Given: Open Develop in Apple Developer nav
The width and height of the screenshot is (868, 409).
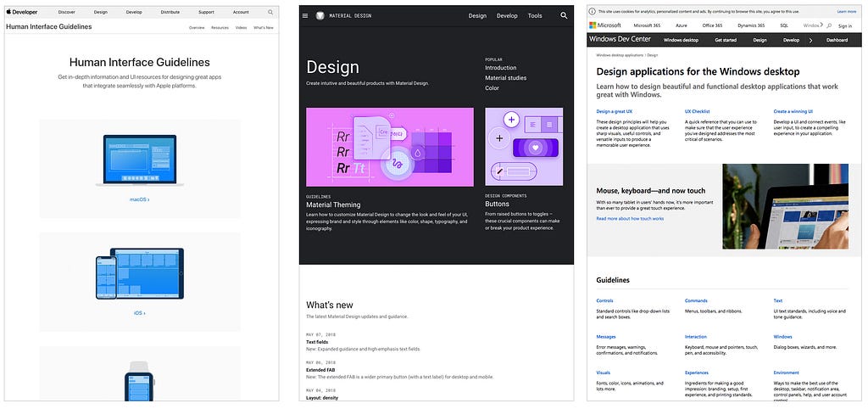Looking at the screenshot, I should tap(133, 12).
